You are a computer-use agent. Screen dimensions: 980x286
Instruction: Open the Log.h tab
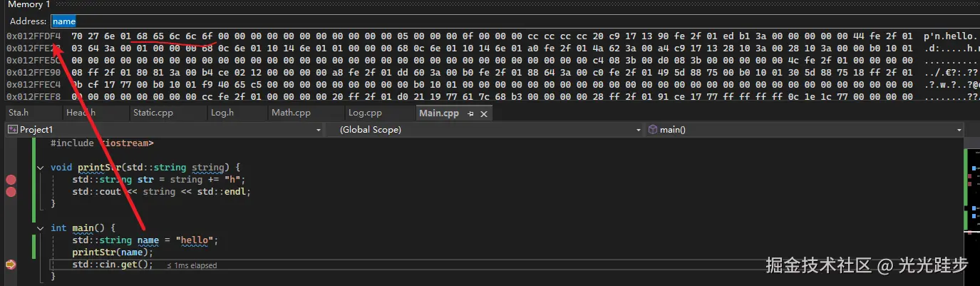[x=224, y=113]
